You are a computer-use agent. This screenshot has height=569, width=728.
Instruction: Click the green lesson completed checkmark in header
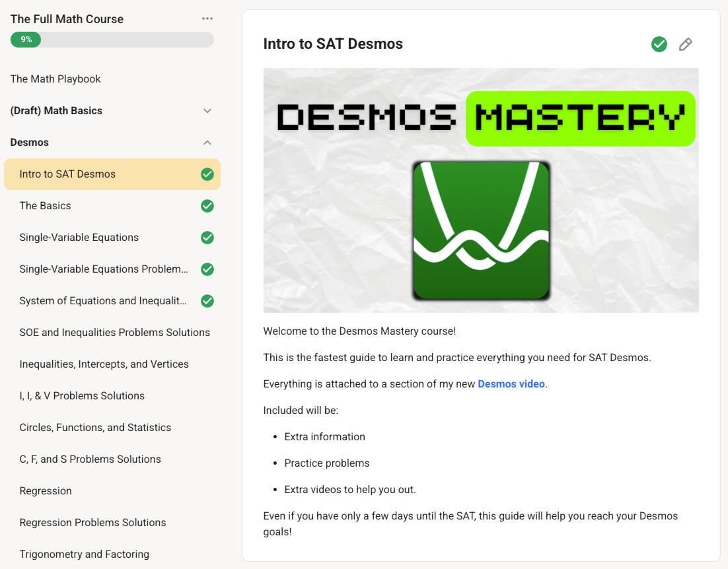click(659, 44)
